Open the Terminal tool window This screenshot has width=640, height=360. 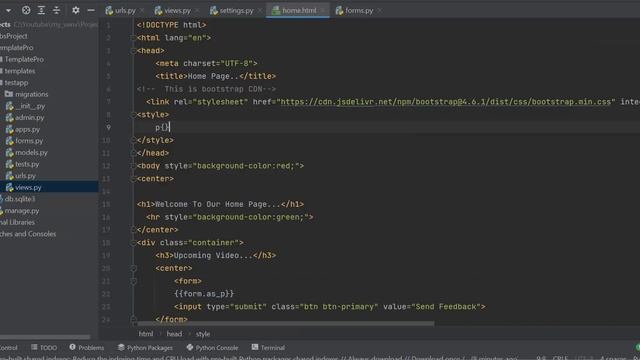click(268, 347)
